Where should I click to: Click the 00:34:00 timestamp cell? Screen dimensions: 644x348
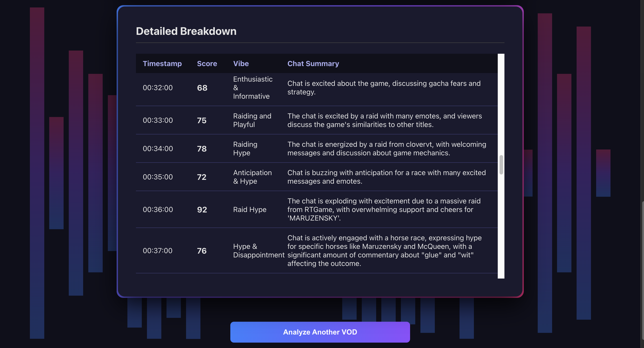pyautogui.click(x=158, y=148)
